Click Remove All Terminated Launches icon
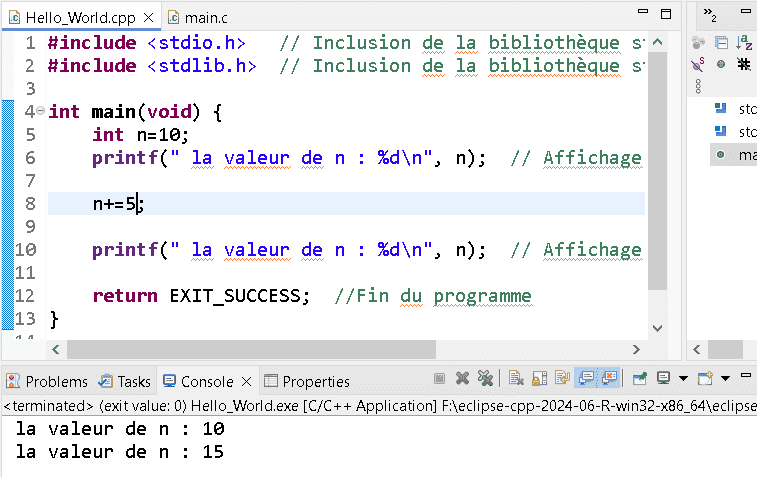Image resolution: width=757 pixels, height=477 pixels. 484,379
